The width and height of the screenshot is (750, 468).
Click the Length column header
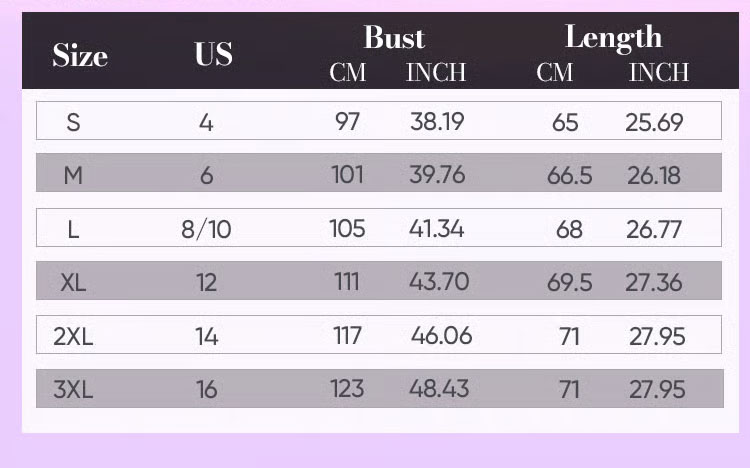pos(613,37)
